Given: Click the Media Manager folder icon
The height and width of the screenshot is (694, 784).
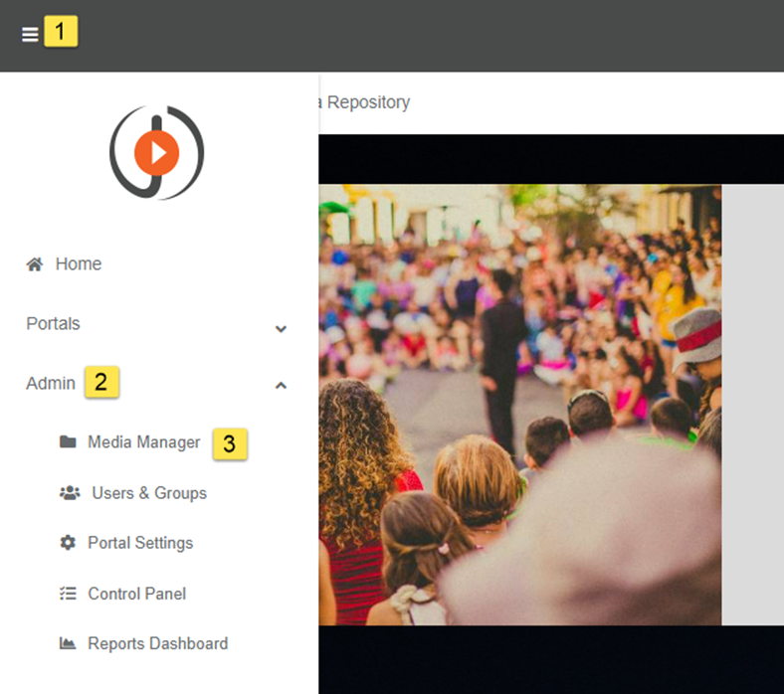Looking at the screenshot, I should click(x=68, y=441).
